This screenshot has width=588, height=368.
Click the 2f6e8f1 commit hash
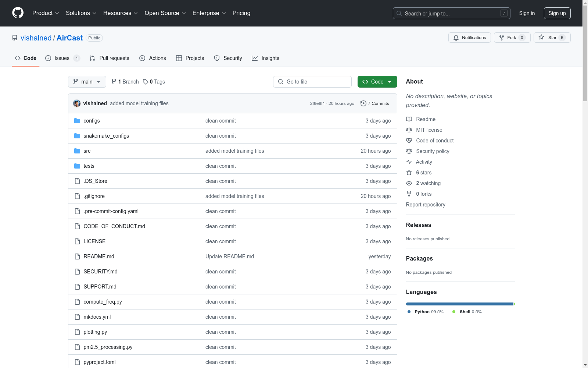click(317, 103)
